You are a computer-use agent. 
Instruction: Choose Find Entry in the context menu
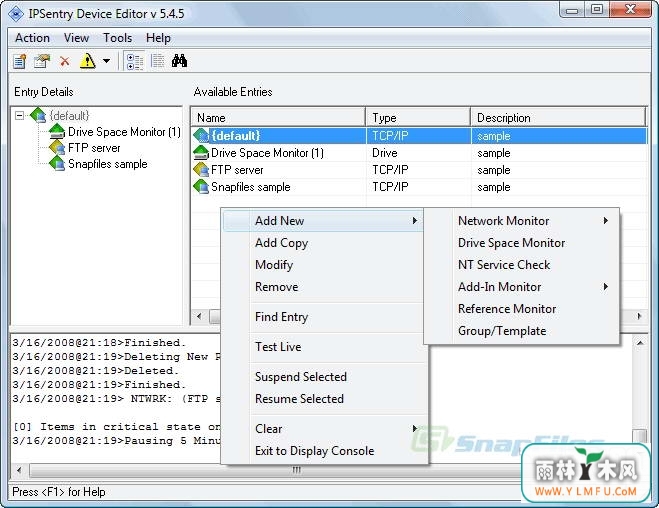(323, 316)
